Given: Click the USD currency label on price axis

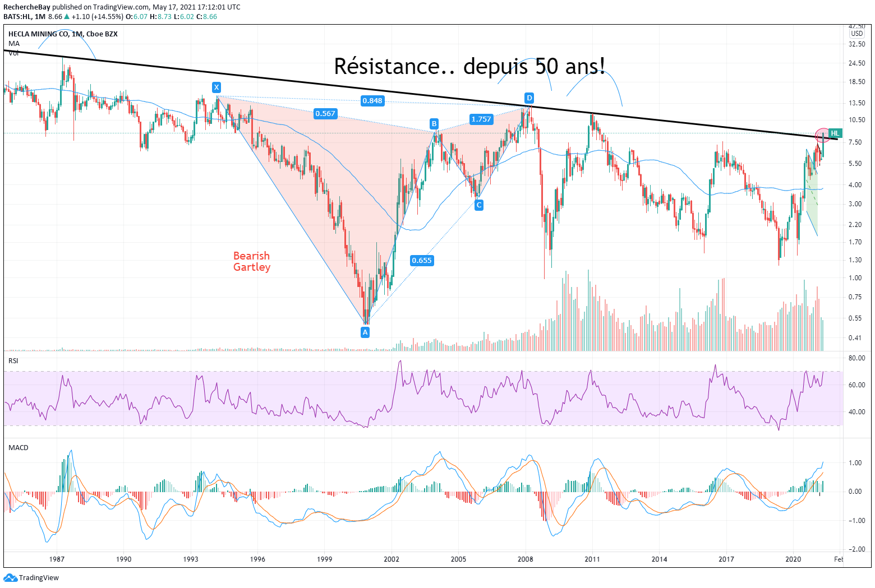Looking at the screenshot, I should click(857, 34).
